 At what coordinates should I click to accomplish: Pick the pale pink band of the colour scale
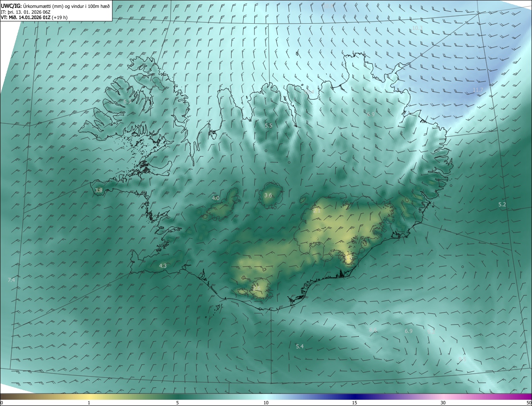tap(443, 396)
